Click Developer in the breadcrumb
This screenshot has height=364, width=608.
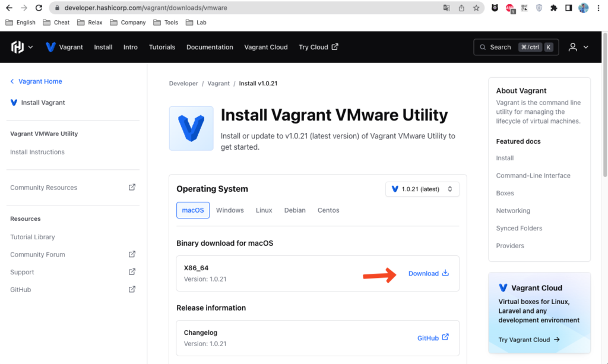[x=183, y=83]
